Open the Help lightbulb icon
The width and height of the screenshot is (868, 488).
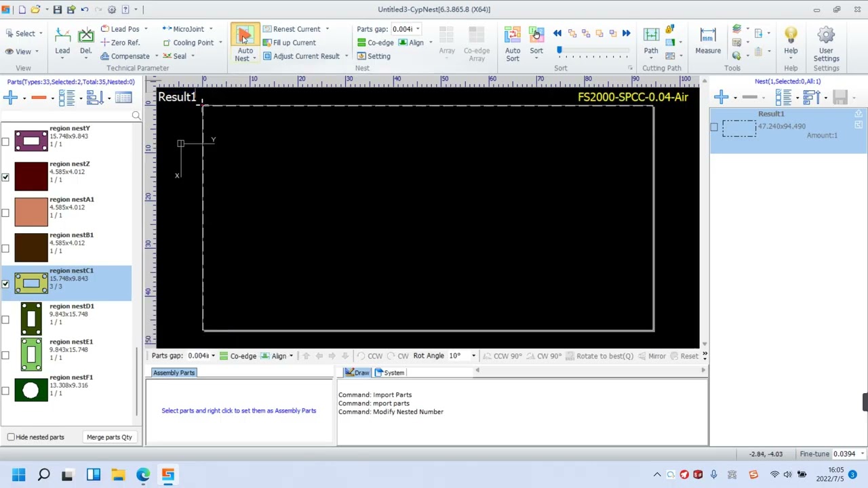tap(791, 35)
